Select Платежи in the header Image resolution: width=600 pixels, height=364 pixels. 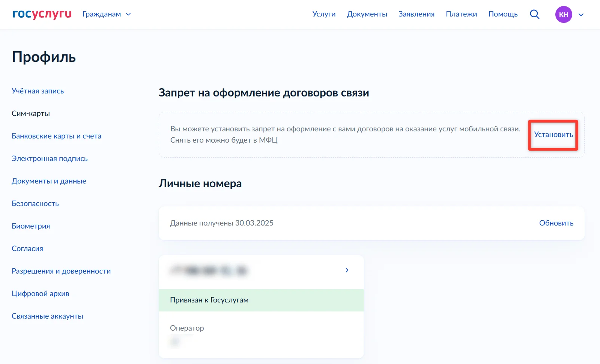click(x=462, y=14)
